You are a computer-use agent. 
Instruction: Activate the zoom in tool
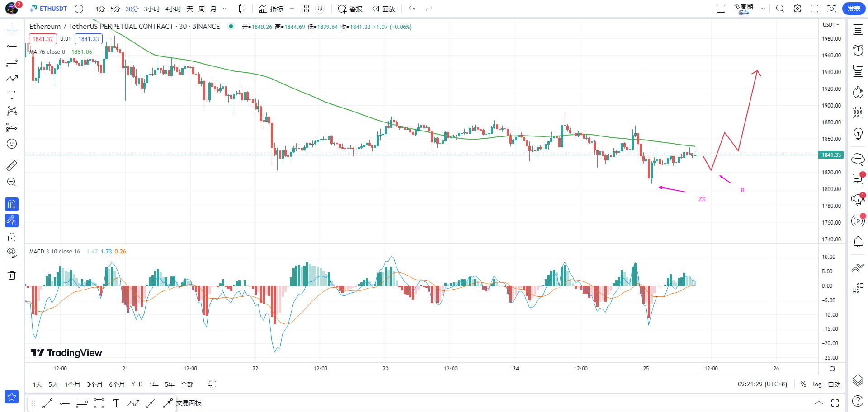[12, 182]
